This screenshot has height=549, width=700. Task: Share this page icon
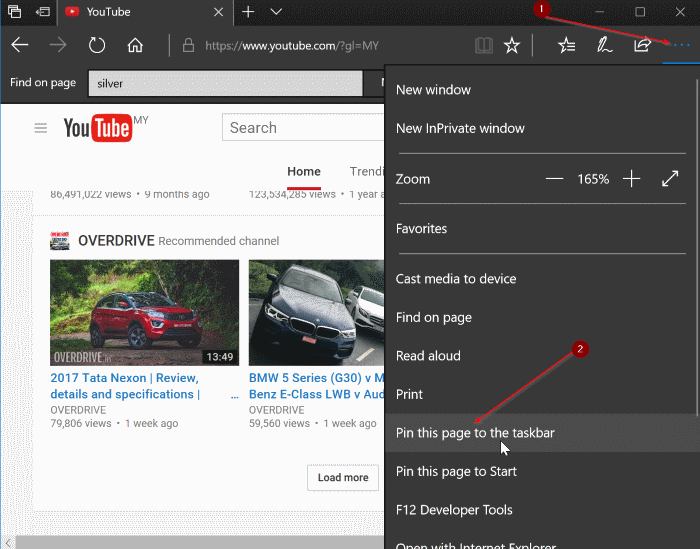point(642,45)
